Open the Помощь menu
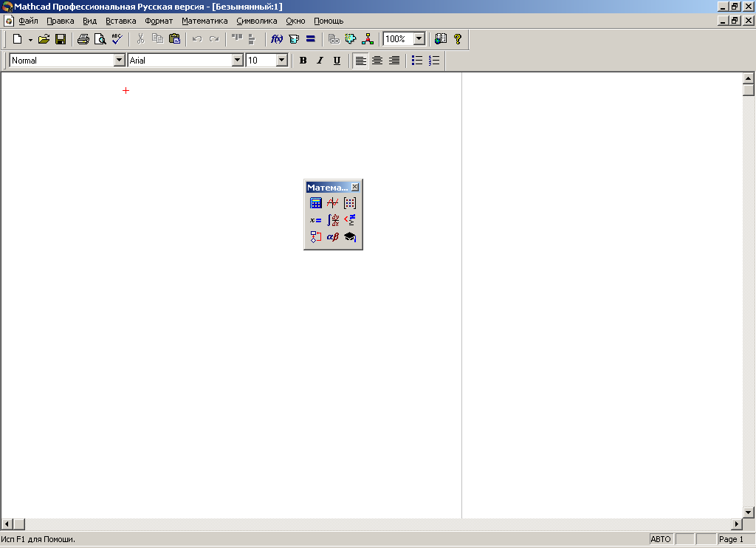Screen dimensions: 756x548 pyautogui.click(x=329, y=21)
